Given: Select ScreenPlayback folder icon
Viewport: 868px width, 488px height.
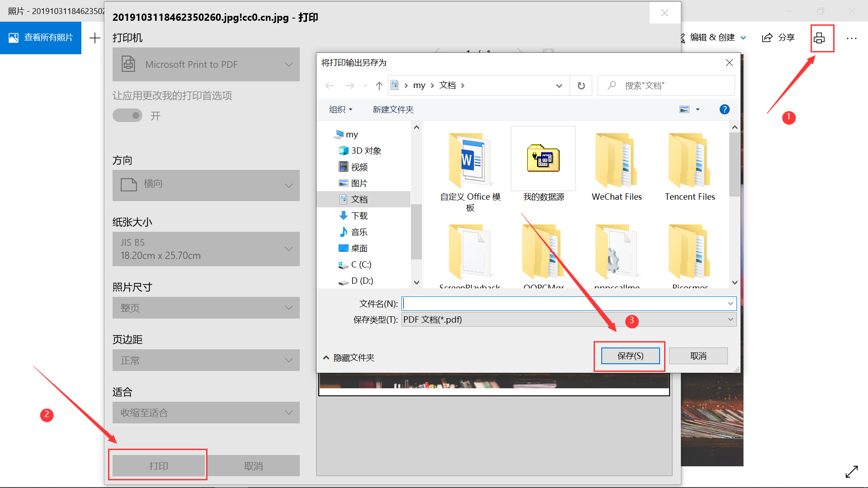Looking at the screenshot, I should (470, 251).
